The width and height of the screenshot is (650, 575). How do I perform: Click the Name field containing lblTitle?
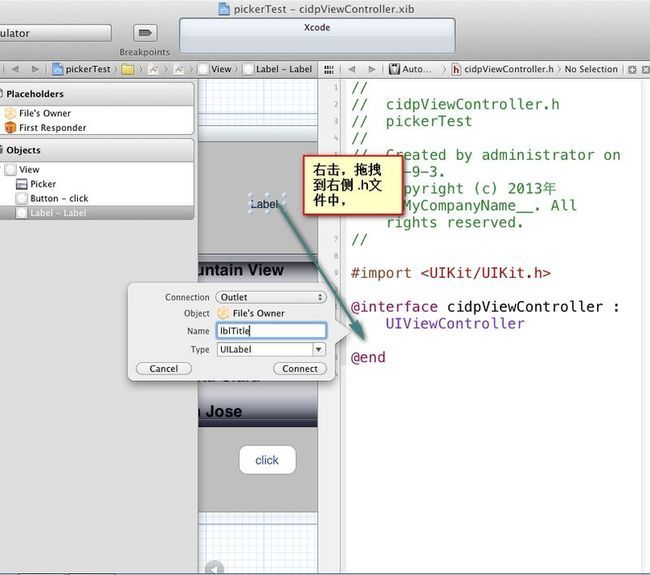point(271,331)
